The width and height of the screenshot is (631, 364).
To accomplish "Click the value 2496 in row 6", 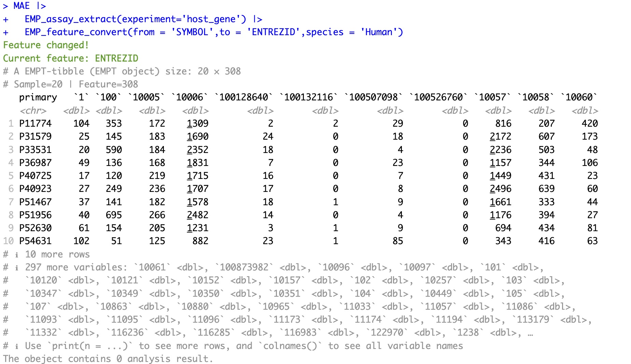I will (500, 189).
